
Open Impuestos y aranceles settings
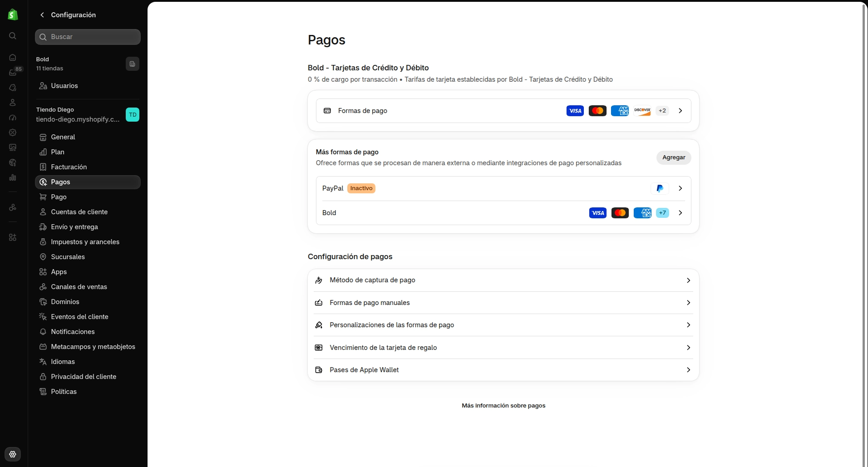tap(88, 242)
